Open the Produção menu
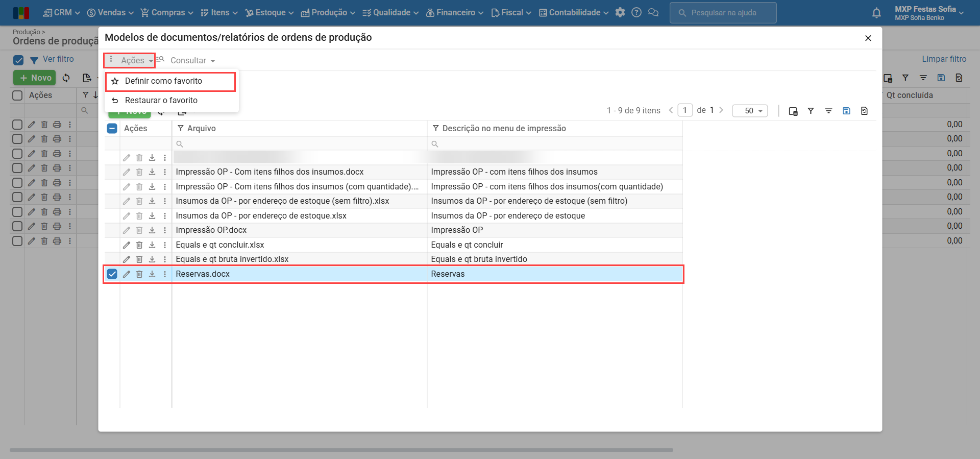 (328, 13)
